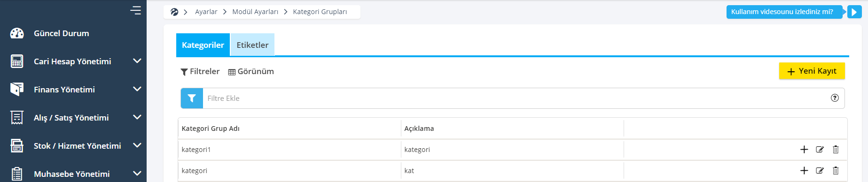Select the Kategoriler tab
Screen dimensions: 868x182
coord(203,45)
